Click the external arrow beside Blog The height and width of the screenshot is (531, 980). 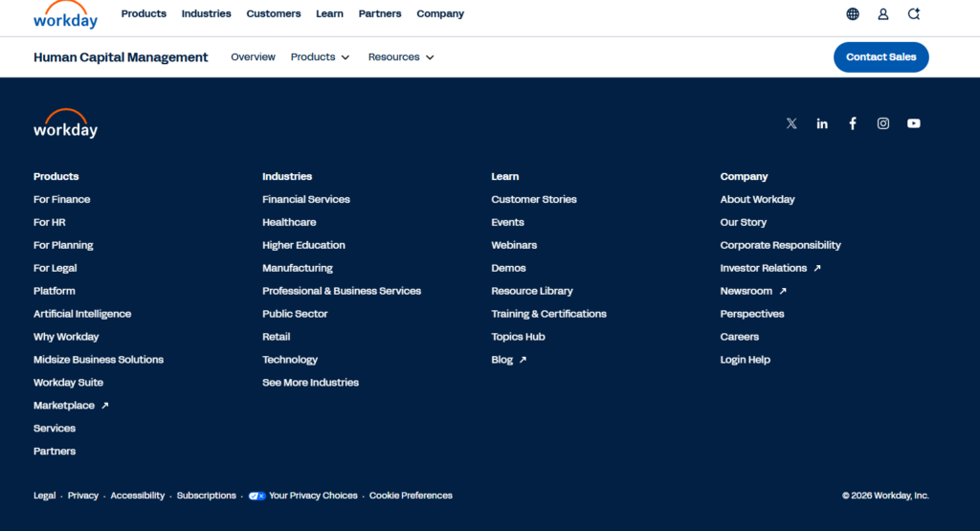(523, 360)
